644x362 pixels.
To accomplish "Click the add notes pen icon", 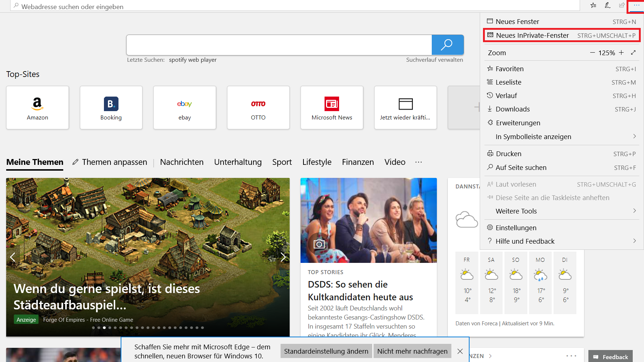I will 607,5.
